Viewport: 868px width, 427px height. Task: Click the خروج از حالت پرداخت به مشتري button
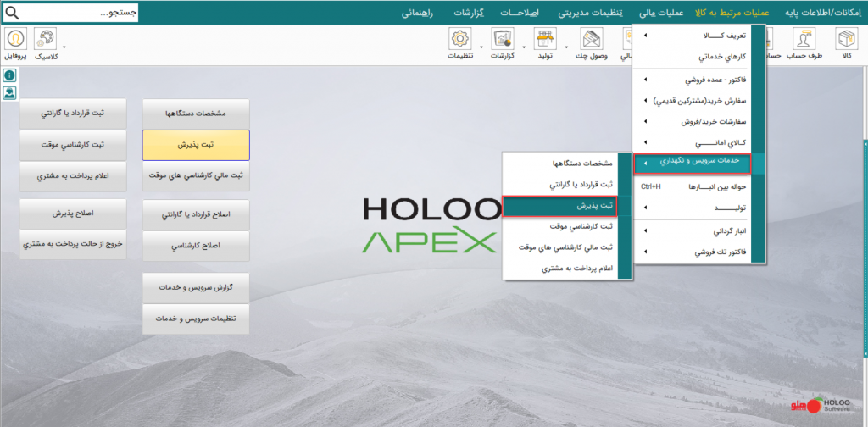coord(73,245)
